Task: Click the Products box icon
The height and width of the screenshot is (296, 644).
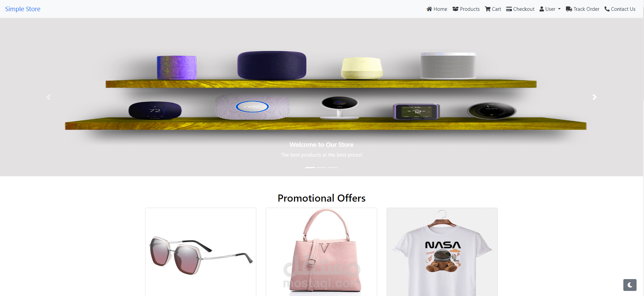Action: (x=455, y=9)
